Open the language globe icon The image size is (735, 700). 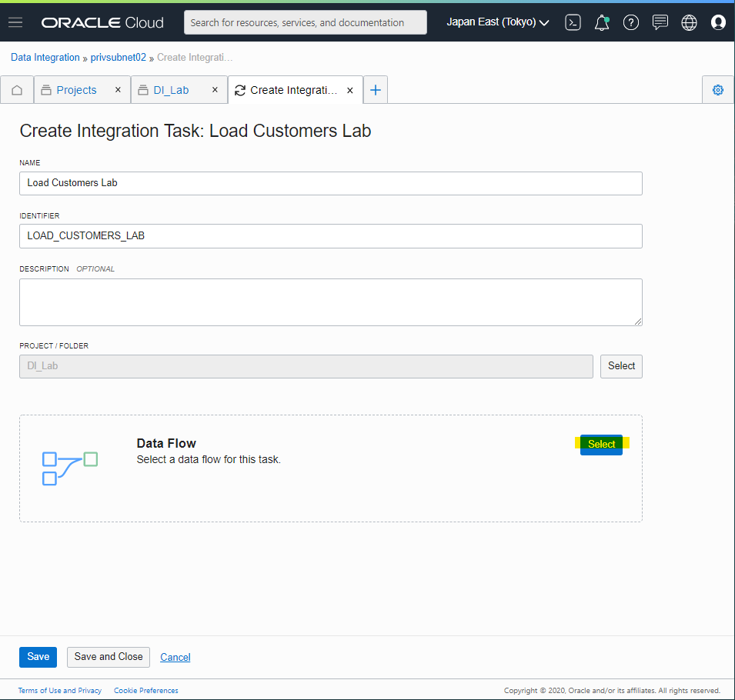pos(689,22)
